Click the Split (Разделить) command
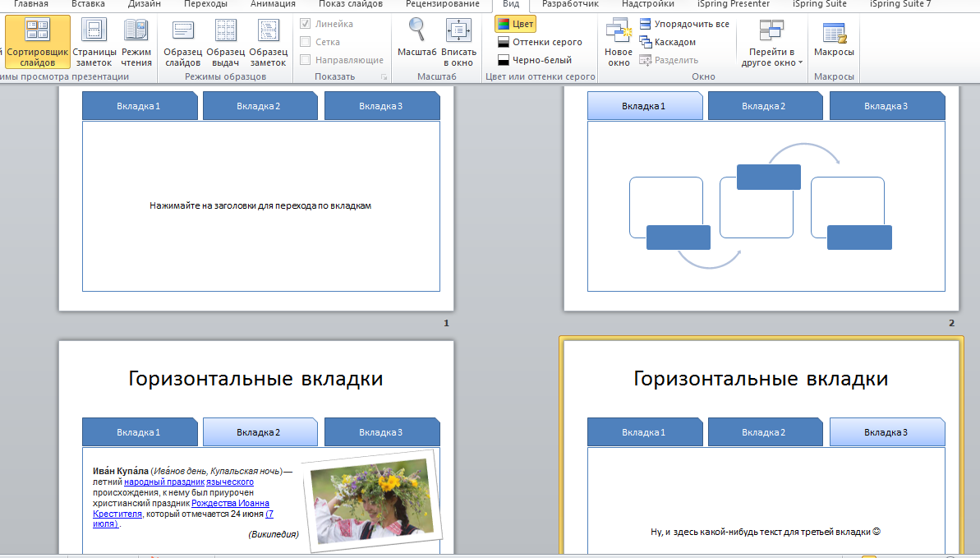This screenshot has width=980, height=558. (x=669, y=60)
